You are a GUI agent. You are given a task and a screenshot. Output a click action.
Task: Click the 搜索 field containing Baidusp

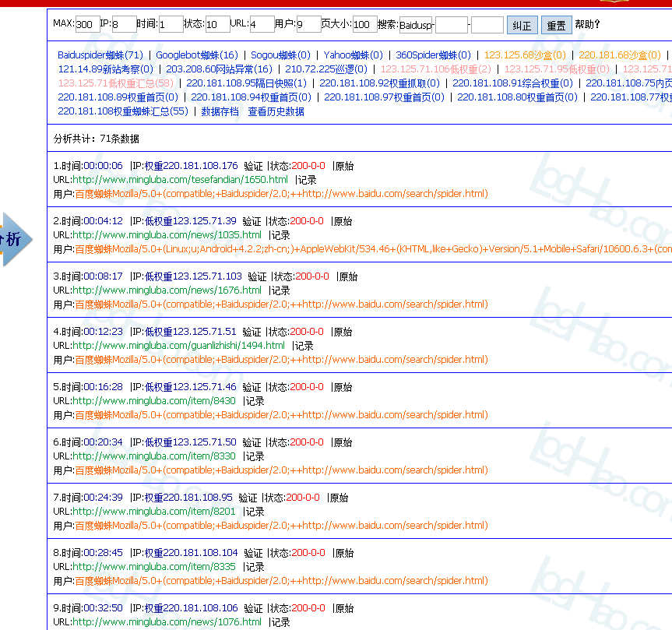pos(416,25)
